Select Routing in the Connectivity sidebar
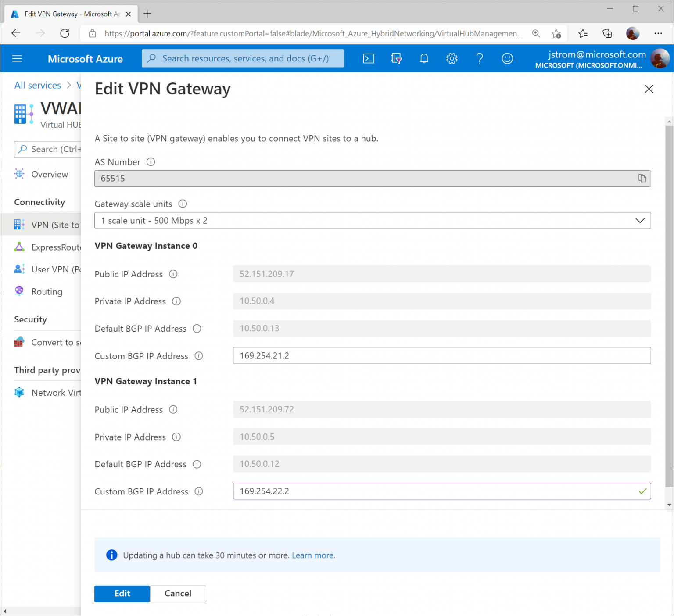674x616 pixels. pyautogui.click(x=46, y=291)
